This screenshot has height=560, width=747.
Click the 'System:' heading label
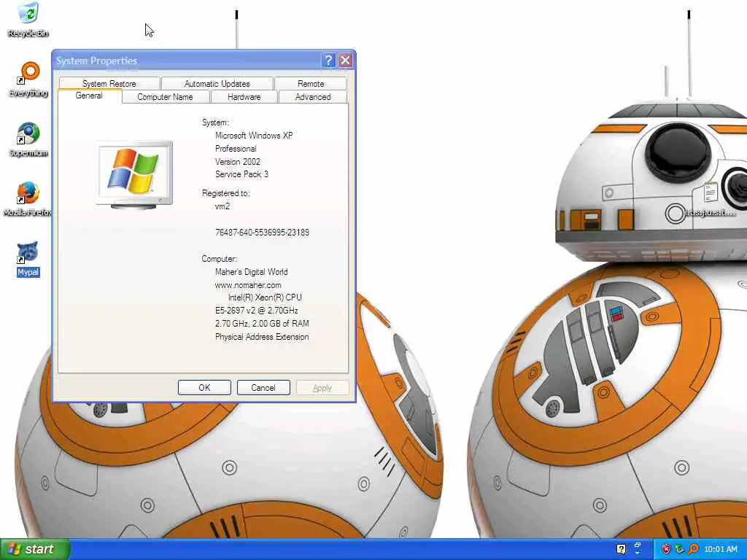(215, 122)
